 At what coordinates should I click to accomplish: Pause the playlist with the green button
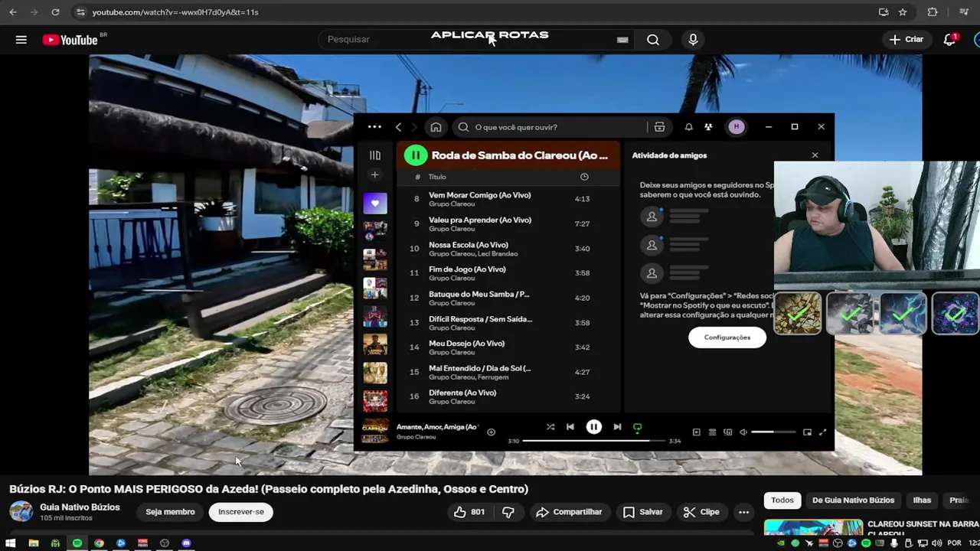pos(416,155)
